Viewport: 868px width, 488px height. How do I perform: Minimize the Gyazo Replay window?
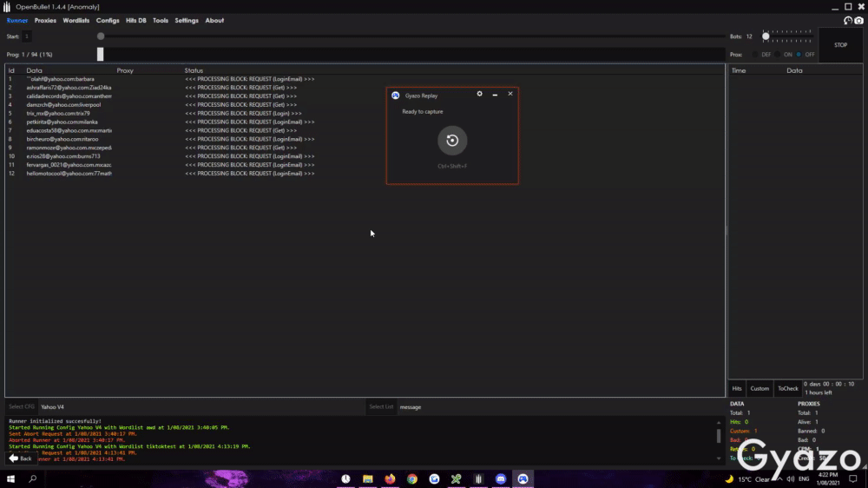click(495, 94)
